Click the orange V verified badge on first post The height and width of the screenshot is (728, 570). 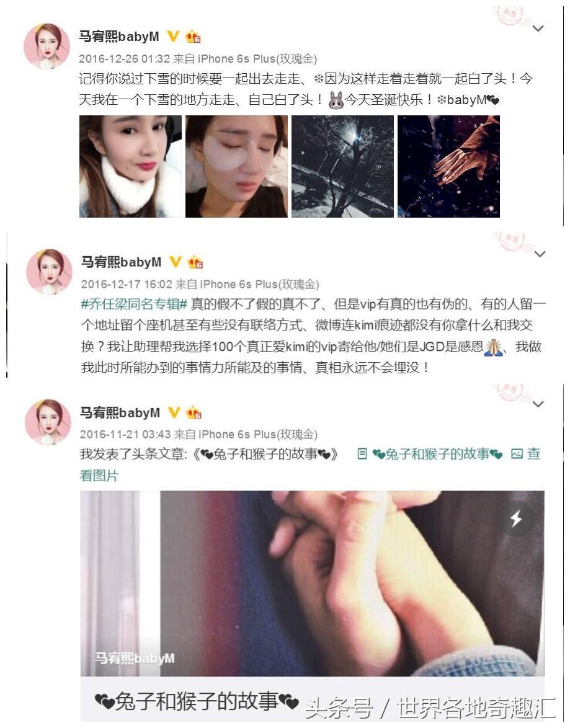[x=173, y=36]
